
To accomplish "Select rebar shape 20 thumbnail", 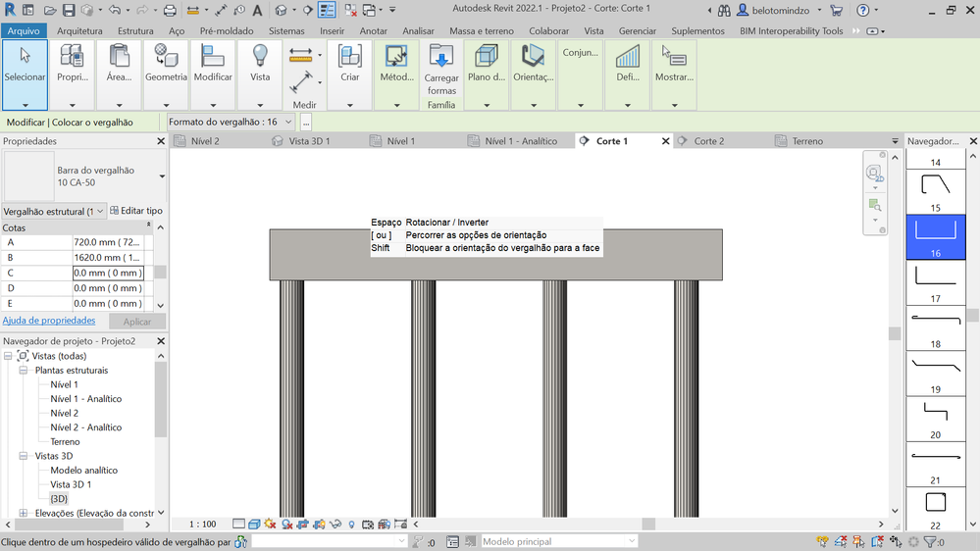I will click(x=935, y=419).
